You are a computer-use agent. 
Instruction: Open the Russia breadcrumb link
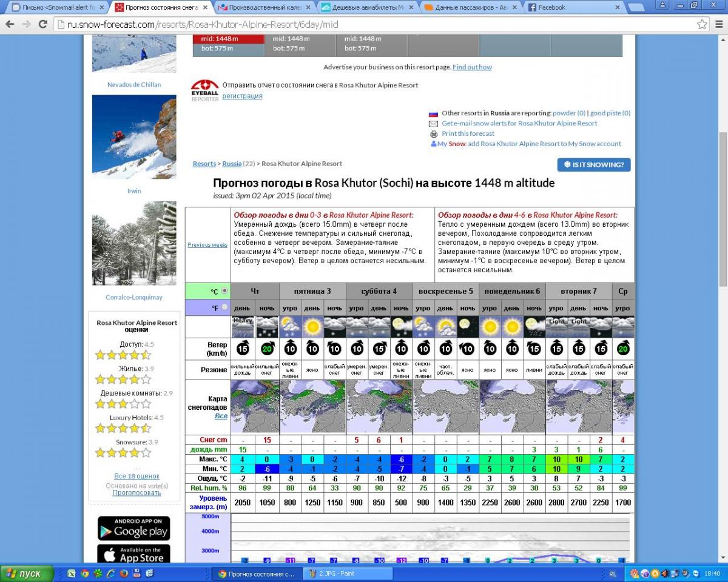[232, 164]
